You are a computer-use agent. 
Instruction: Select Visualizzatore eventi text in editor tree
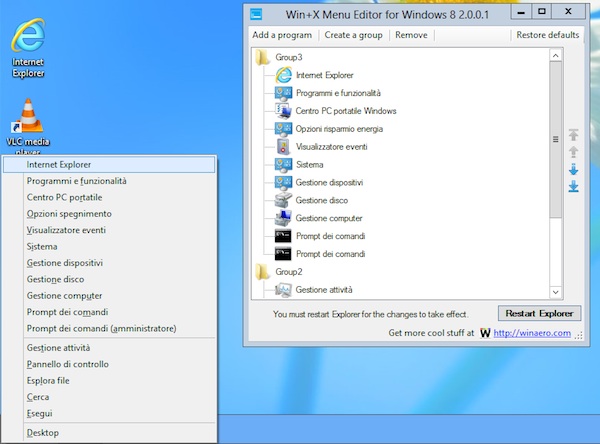331,147
